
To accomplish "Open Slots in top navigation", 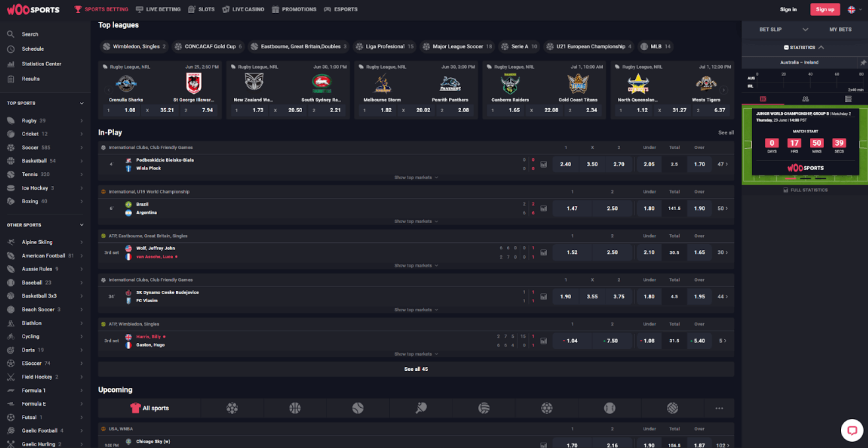I will 201,9.
